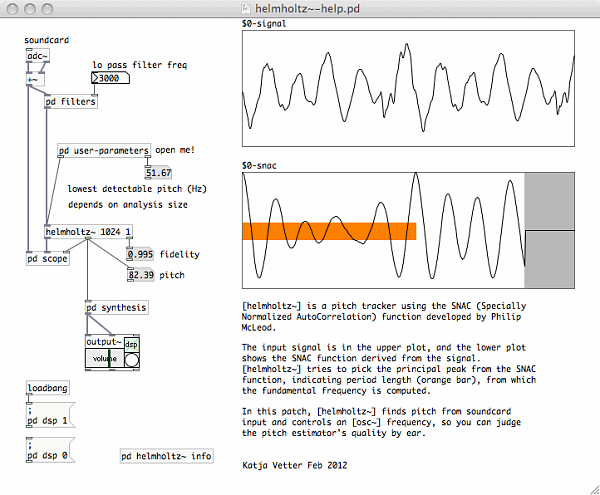Click the volume slider in output~
Viewport: 600px width, 495px height.
point(103,359)
